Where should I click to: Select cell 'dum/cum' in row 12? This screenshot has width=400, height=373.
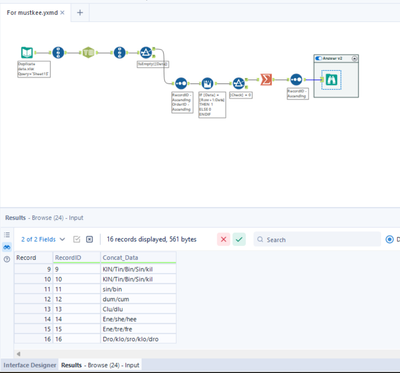[x=138, y=299]
